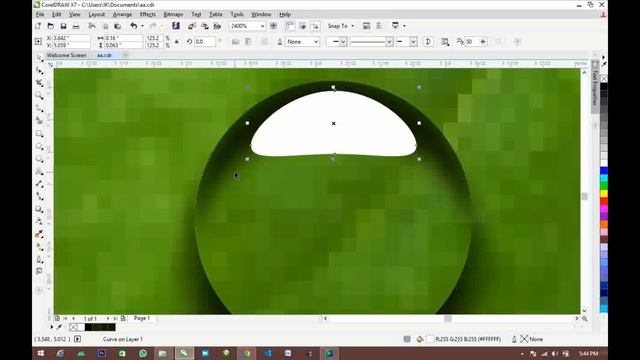Click the horizontal scrollbar thumb

[x=448, y=318]
